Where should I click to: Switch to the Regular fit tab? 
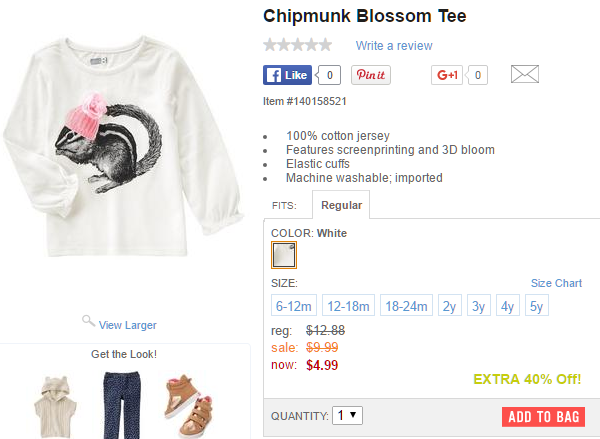[x=341, y=205]
